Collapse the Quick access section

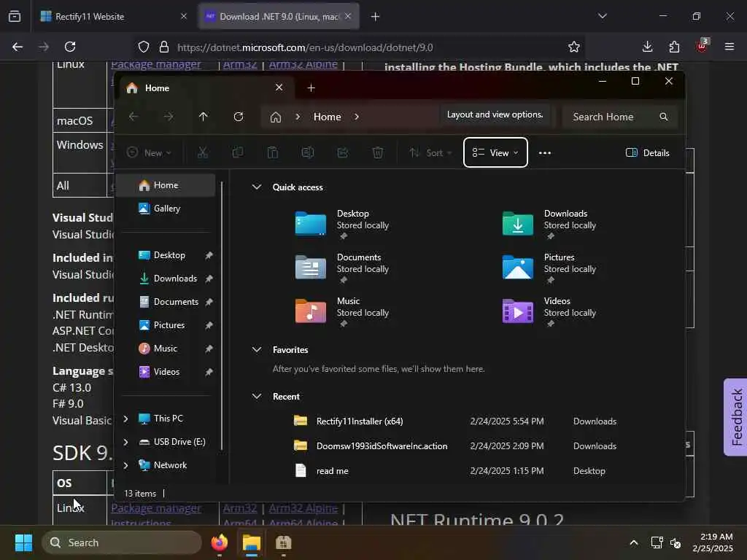coord(256,187)
